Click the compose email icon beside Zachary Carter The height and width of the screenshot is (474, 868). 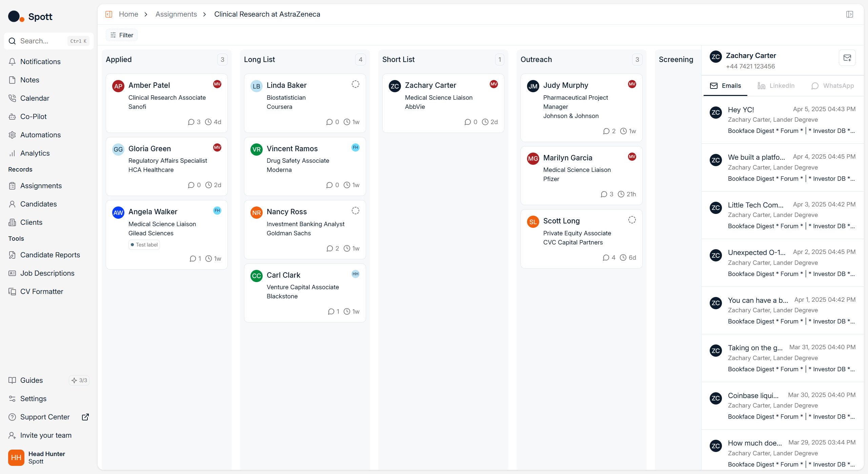(x=847, y=58)
